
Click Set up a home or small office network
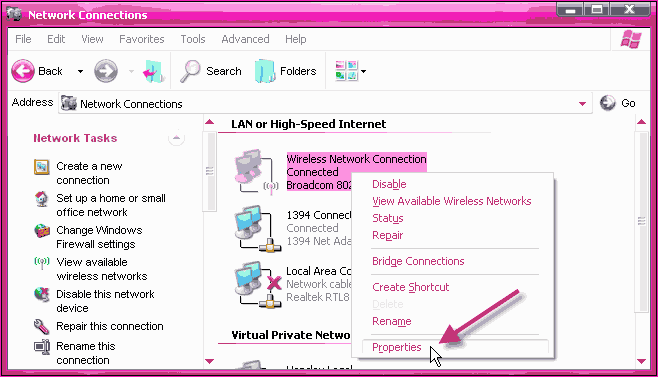[x=111, y=205]
